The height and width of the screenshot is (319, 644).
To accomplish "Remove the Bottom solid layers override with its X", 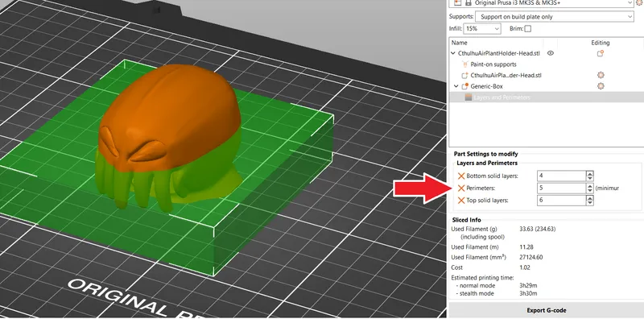I will pos(461,176).
